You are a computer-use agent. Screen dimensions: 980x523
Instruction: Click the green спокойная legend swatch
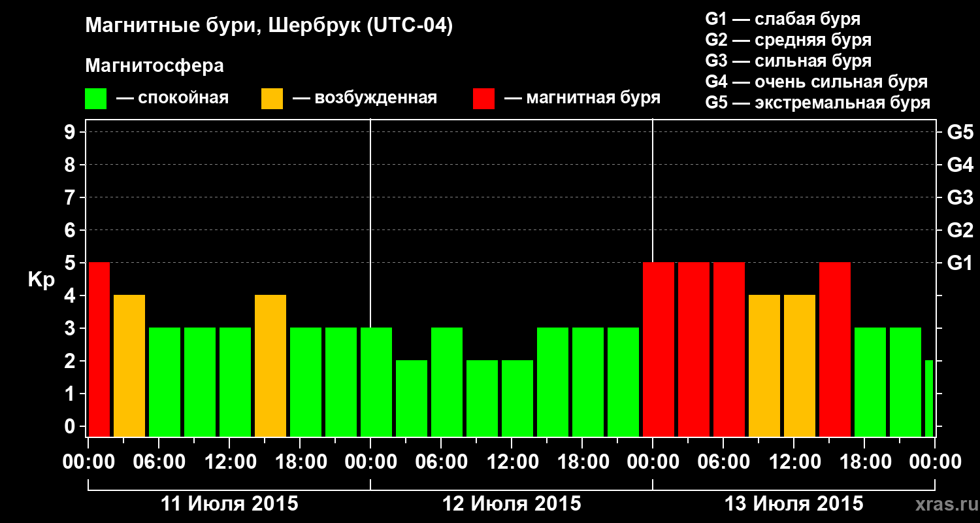pyautogui.click(x=96, y=99)
